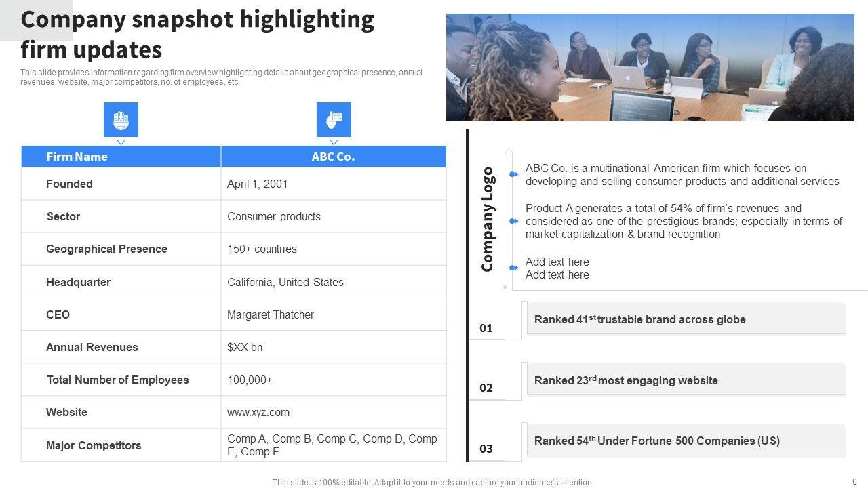Click the Ranked 41st trustable brand box
This screenshot has width=868, height=488.
[686, 319]
